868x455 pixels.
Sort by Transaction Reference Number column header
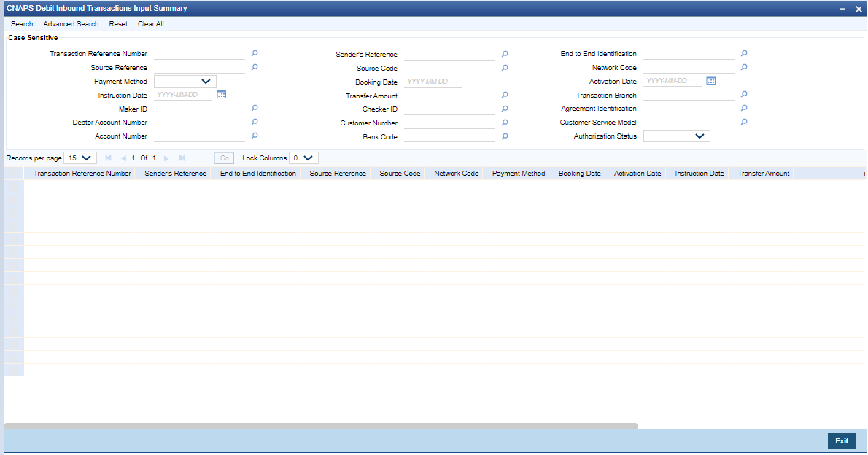[x=82, y=174]
